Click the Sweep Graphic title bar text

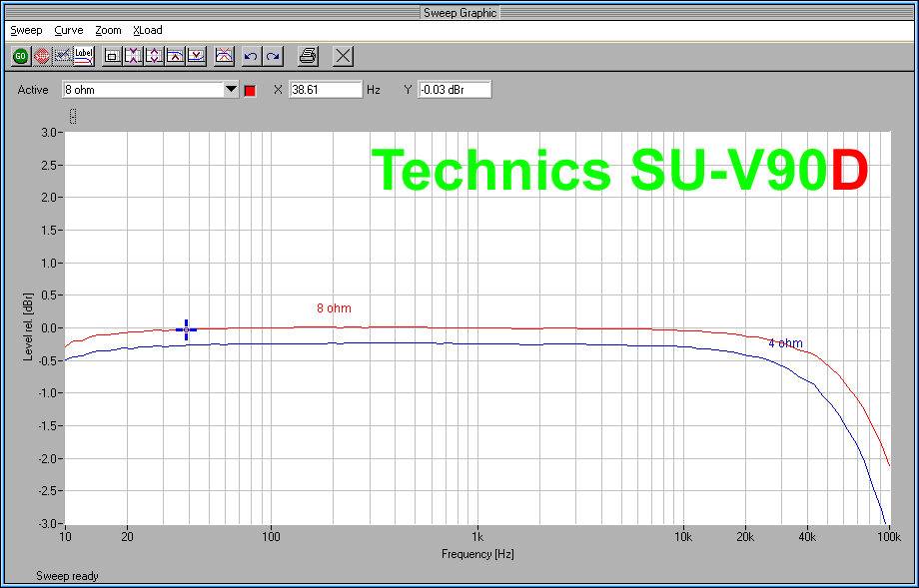click(459, 12)
